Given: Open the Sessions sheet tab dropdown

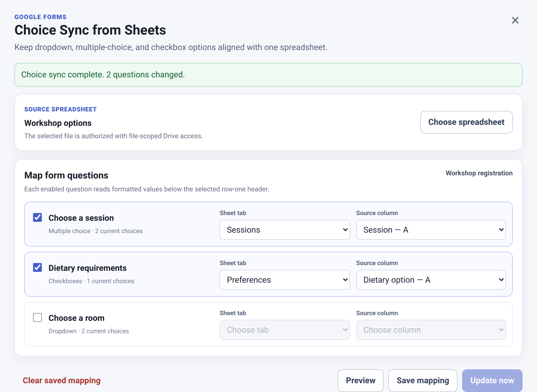Looking at the screenshot, I should 285,230.
